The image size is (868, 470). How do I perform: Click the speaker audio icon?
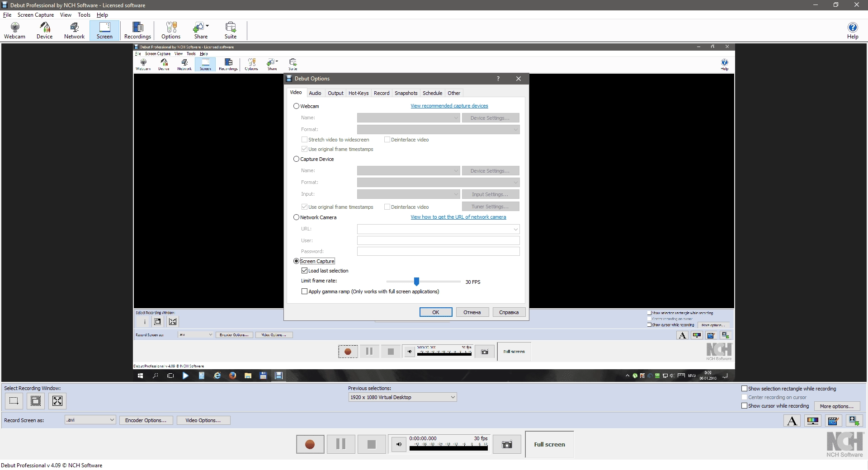pyautogui.click(x=399, y=444)
